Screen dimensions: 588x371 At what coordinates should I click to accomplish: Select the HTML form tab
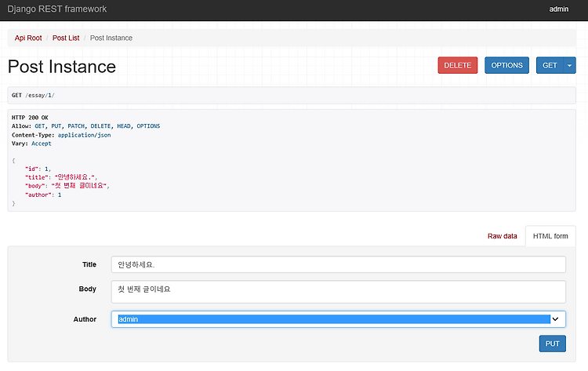550,236
